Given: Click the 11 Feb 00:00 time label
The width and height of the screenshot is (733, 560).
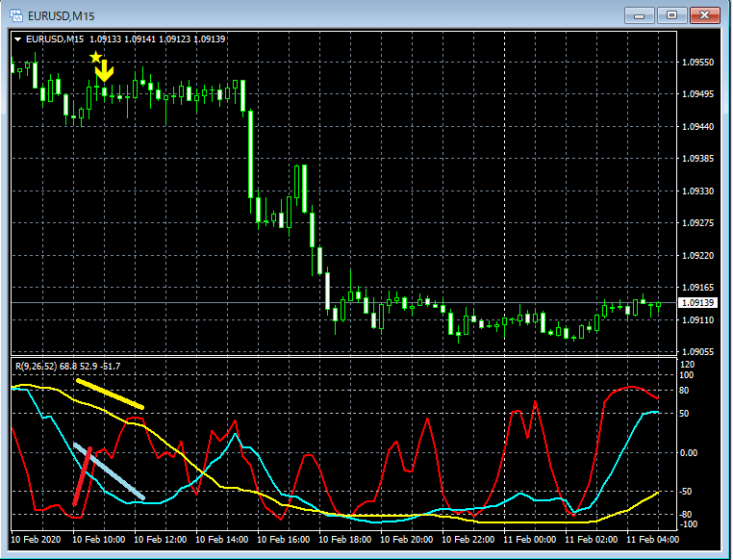Looking at the screenshot, I should tap(530, 540).
